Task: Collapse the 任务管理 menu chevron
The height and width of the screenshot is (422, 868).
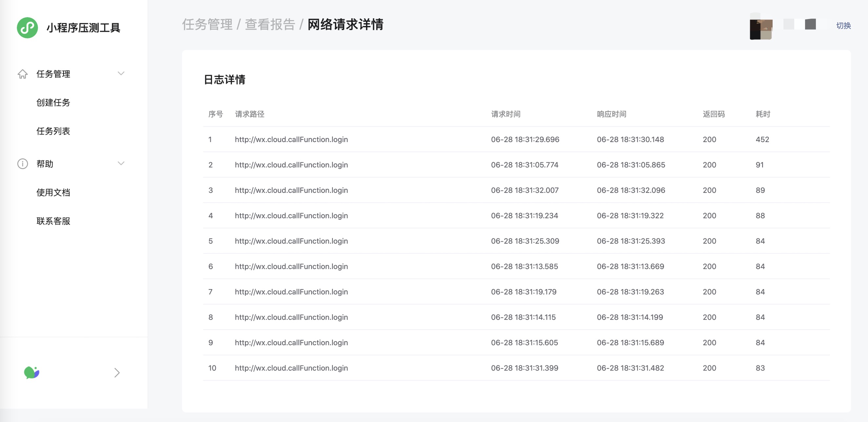Action: coord(121,73)
